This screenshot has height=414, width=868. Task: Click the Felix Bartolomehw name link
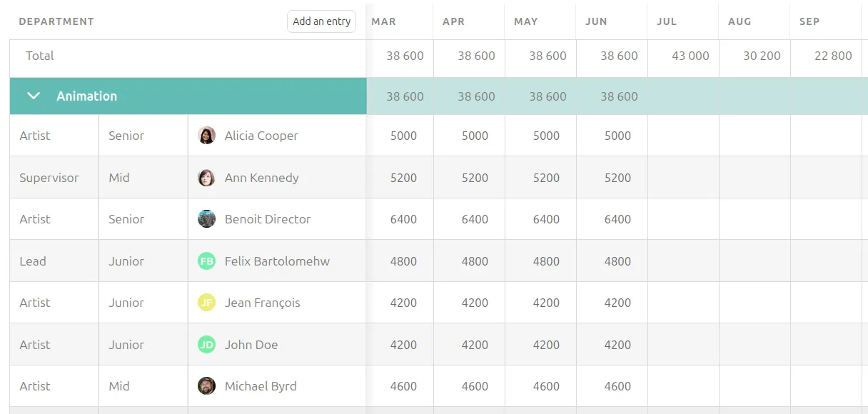(277, 261)
